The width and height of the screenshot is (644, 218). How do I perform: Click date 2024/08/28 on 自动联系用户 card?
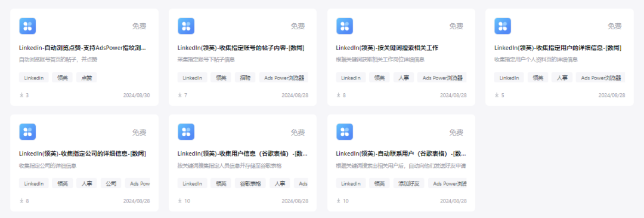(453, 201)
